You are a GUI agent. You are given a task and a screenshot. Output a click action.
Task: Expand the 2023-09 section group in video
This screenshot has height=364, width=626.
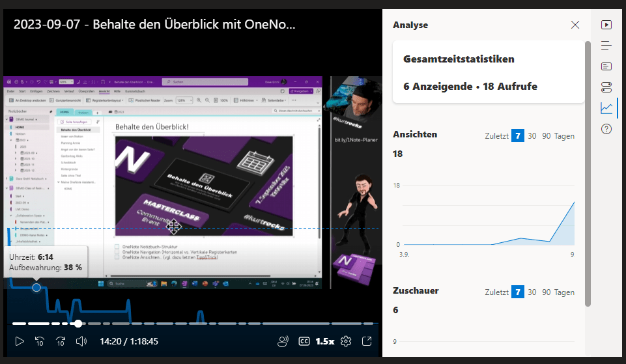point(16,153)
